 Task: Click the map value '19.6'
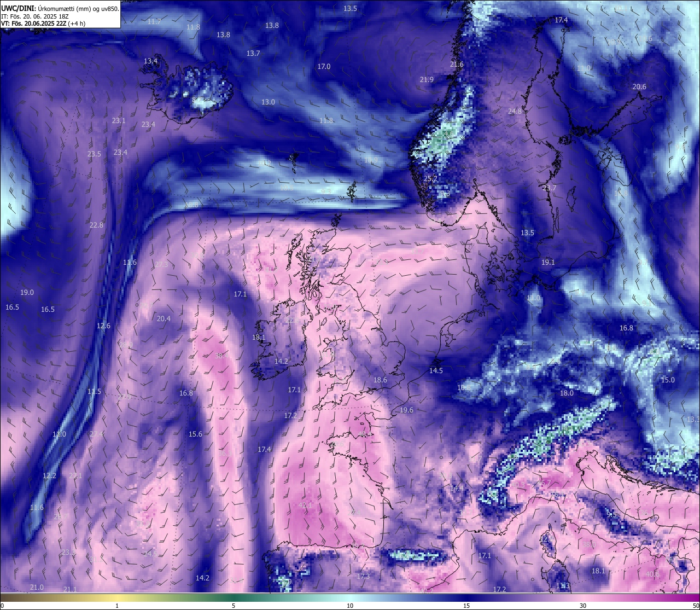[406, 410]
